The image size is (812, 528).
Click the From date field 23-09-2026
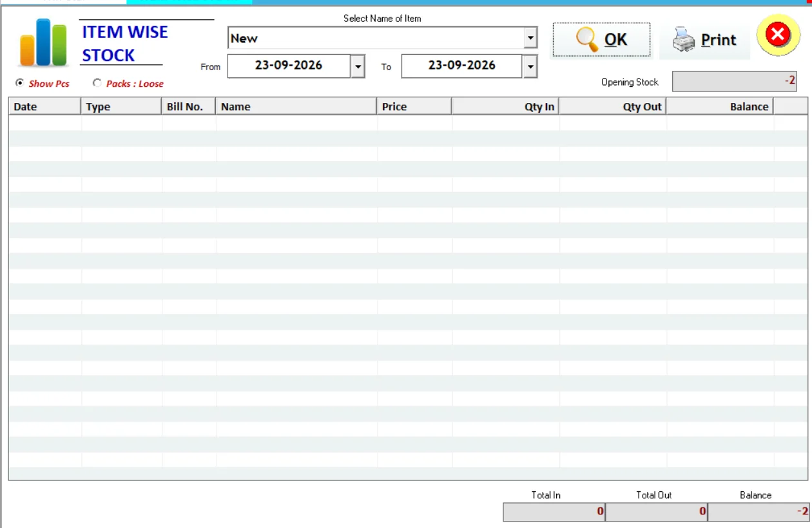click(289, 66)
